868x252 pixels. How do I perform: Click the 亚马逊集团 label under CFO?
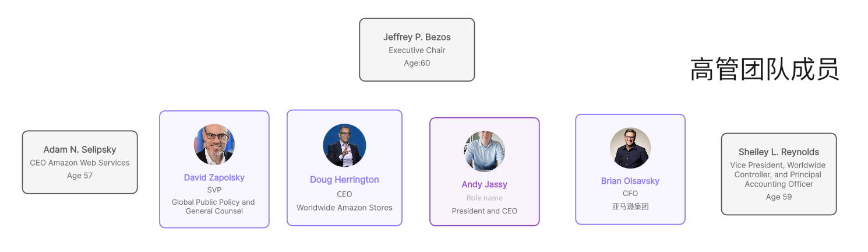pos(630,206)
